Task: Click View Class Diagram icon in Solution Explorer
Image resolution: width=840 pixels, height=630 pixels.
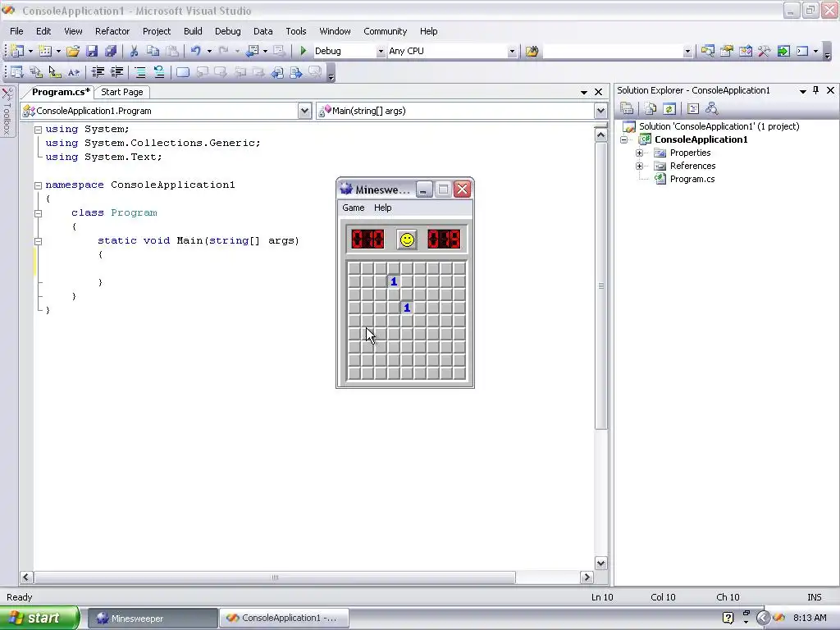Action: pos(711,109)
